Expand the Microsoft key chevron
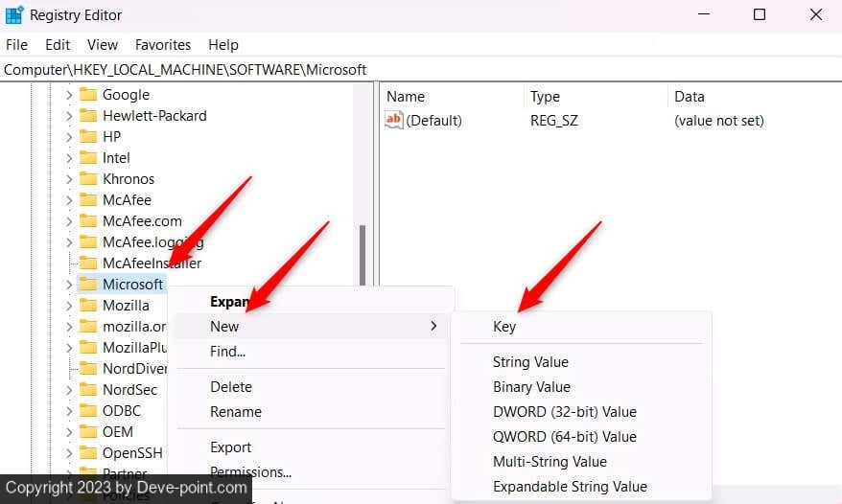 click(x=68, y=285)
